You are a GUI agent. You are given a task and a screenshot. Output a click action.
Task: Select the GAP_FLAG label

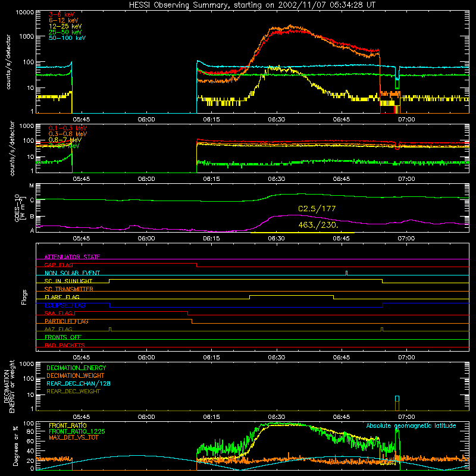[59, 265]
